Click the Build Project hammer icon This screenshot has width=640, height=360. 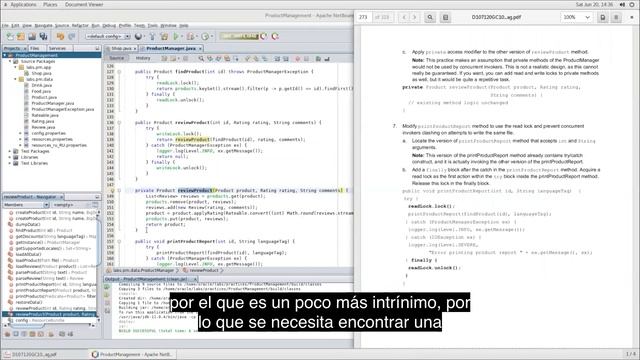click(152, 36)
